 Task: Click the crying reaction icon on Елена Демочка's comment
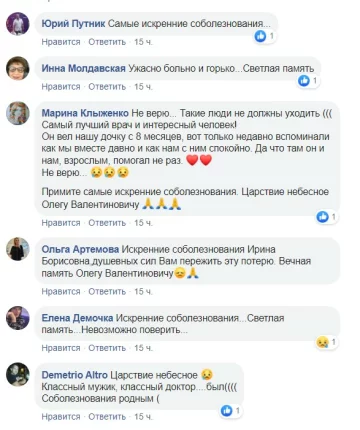322,342
